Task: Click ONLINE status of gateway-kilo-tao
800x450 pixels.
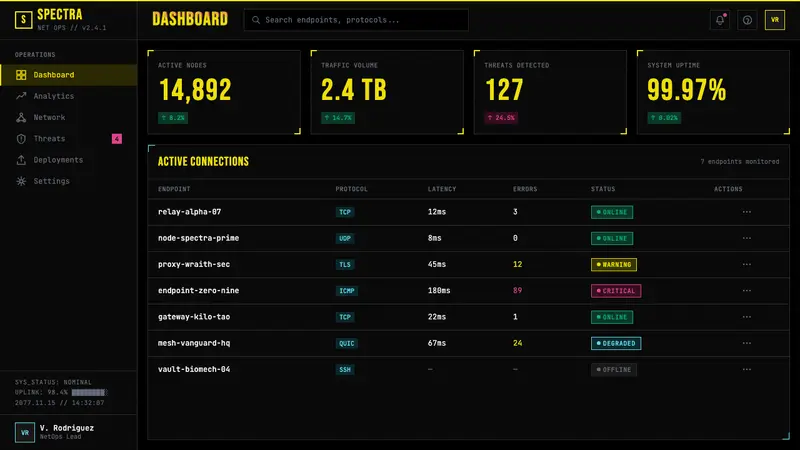Action: (x=612, y=317)
